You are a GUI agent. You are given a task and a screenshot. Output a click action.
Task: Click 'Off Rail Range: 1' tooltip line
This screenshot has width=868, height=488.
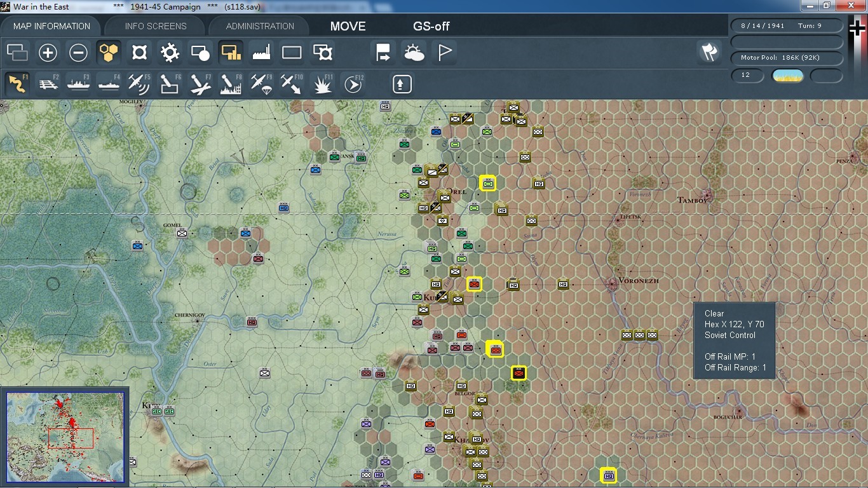click(x=735, y=367)
